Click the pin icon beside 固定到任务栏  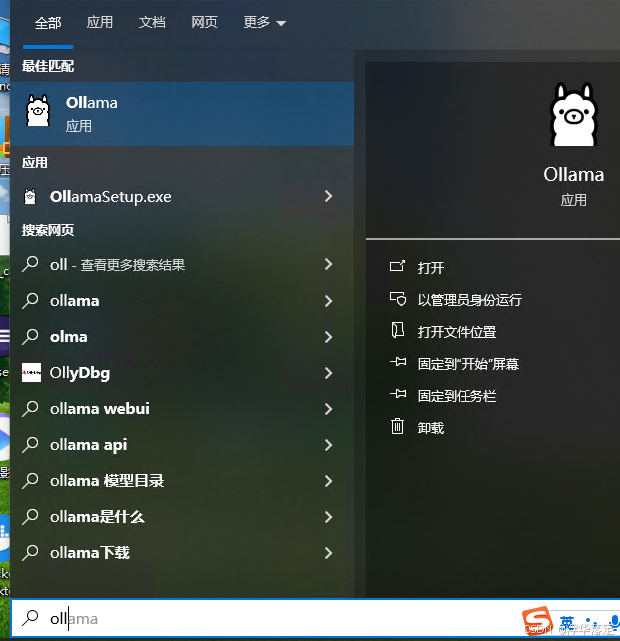pyautogui.click(x=398, y=394)
